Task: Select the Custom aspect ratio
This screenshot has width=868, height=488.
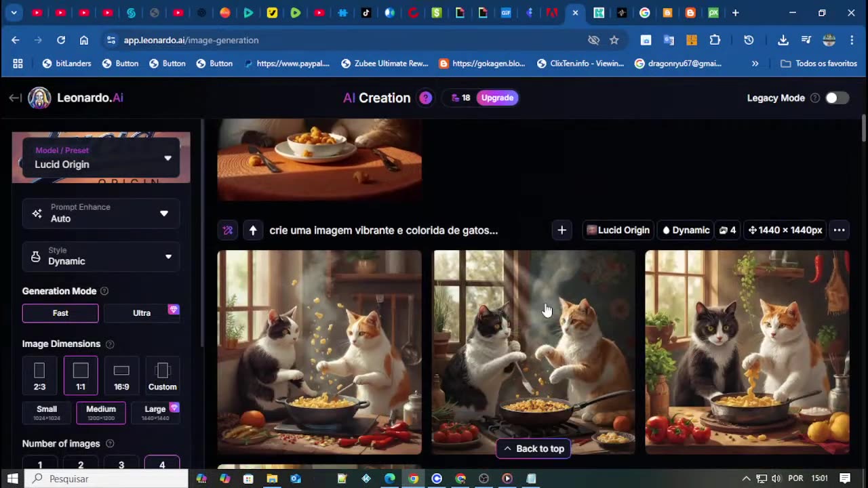Action: point(162,375)
